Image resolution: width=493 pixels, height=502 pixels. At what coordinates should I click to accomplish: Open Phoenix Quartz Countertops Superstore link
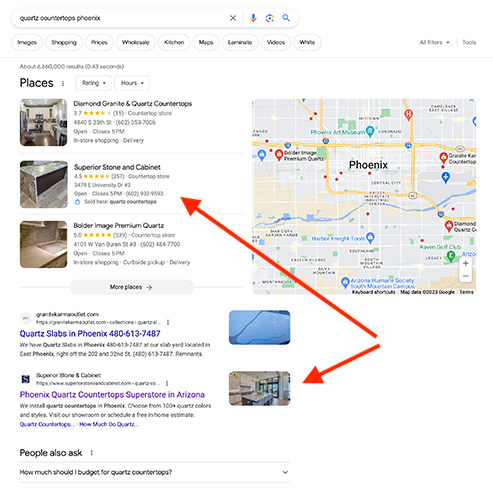pyautogui.click(x=112, y=395)
